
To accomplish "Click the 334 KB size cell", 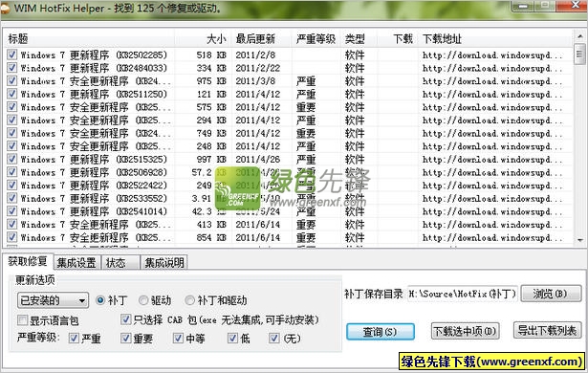I will point(211,68).
